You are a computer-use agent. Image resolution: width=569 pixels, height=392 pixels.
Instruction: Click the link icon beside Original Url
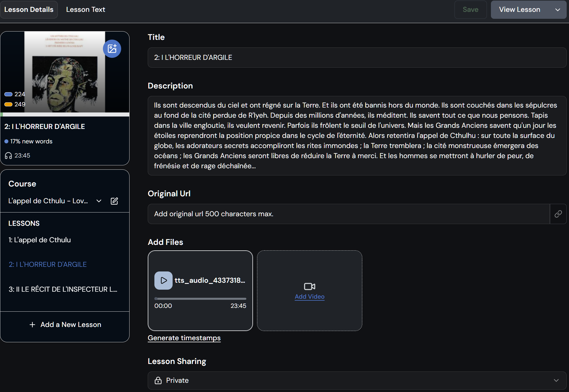tap(558, 214)
